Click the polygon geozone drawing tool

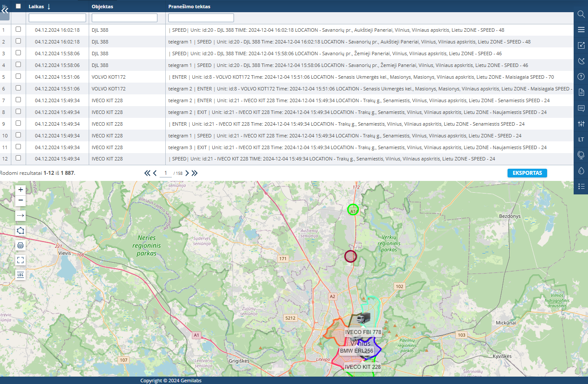point(20,230)
